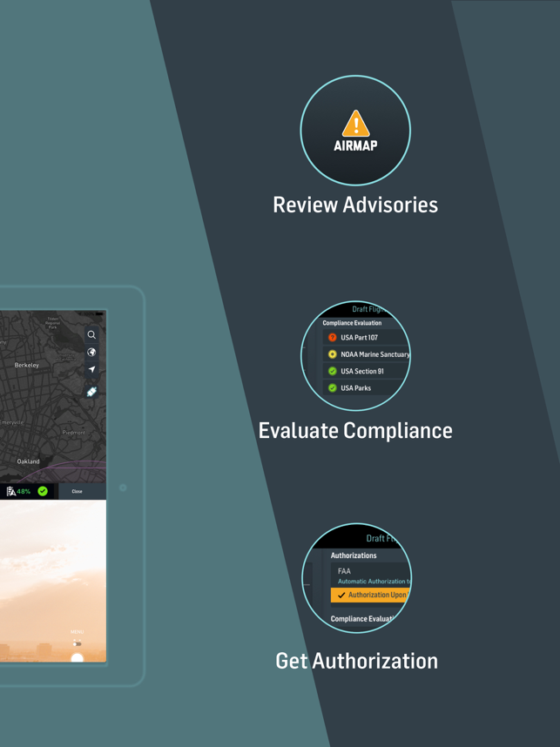Click the AirMap warning triangle icon
The height and width of the screenshot is (747, 560).
click(x=355, y=124)
